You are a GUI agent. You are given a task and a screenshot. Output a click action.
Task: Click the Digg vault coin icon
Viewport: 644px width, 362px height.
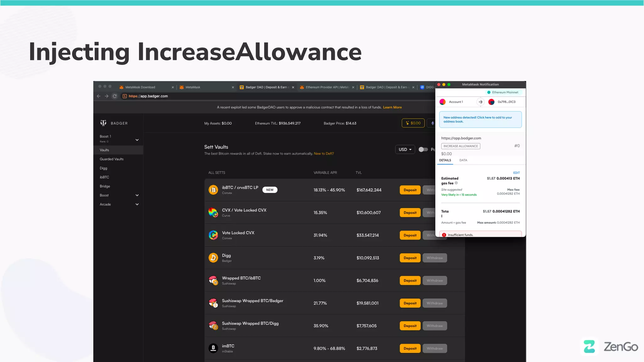pyautogui.click(x=213, y=258)
